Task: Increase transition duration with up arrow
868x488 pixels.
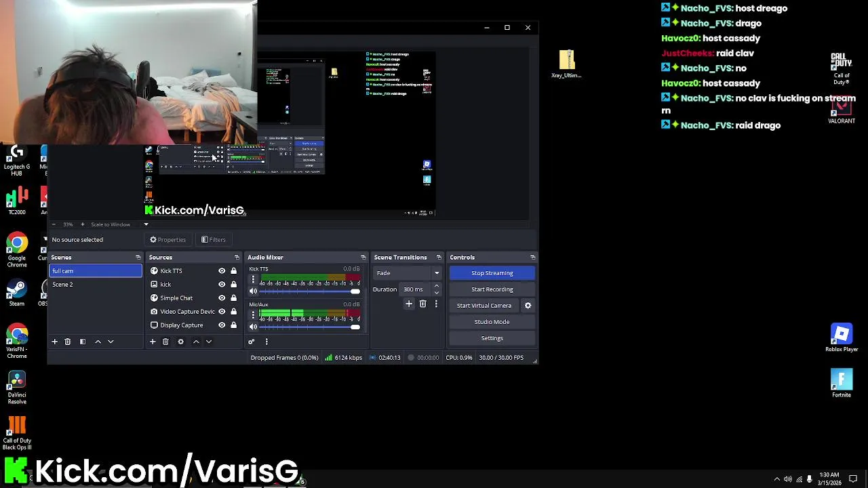Action: (436, 286)
